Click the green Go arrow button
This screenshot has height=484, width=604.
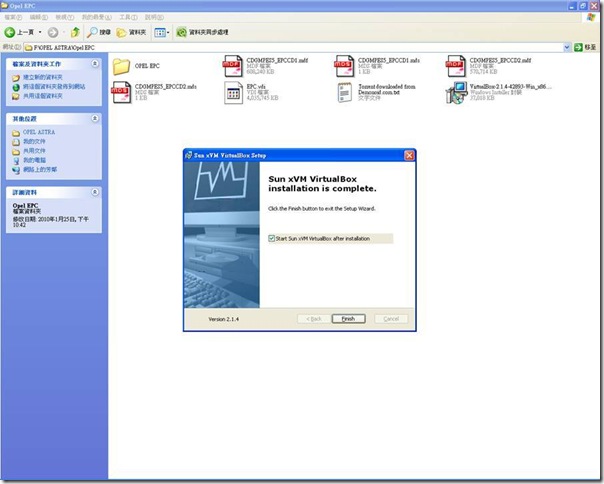[x=578, y=47]
